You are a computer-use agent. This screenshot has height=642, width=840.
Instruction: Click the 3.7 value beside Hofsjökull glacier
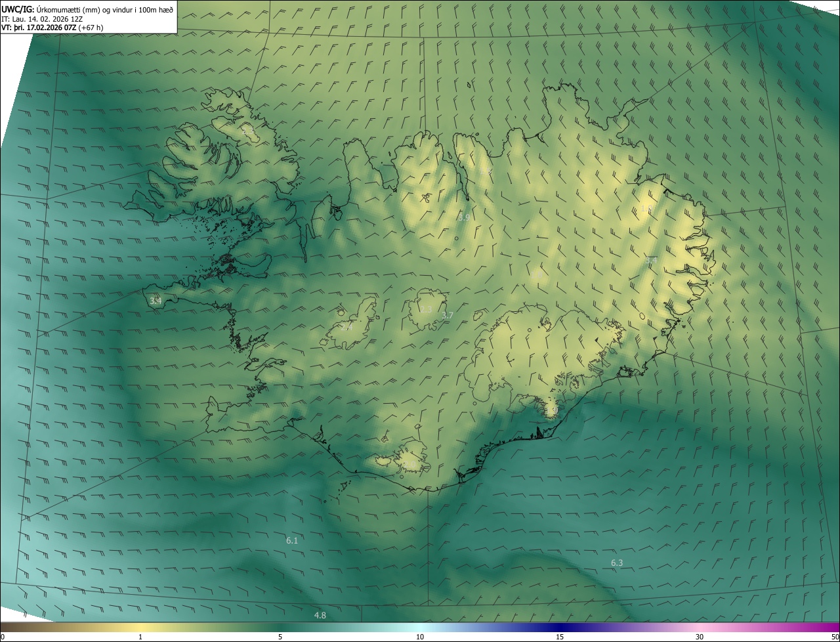click(448, 316)
